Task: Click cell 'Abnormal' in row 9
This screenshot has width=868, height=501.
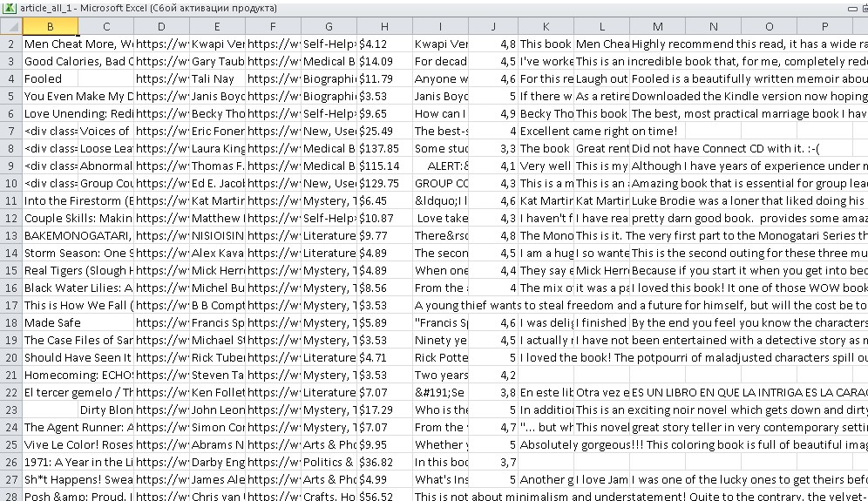Action: coord(106,166)
